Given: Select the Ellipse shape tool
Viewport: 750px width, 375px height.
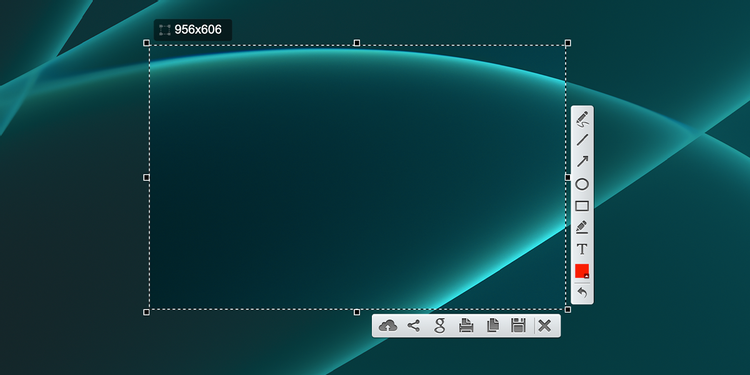Looking at the screenshot, I should 582,184.
